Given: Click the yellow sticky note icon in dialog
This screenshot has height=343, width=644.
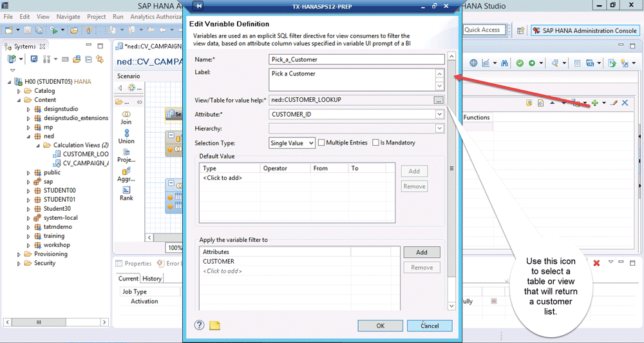Looking at the screenshot, I should 215,326.
